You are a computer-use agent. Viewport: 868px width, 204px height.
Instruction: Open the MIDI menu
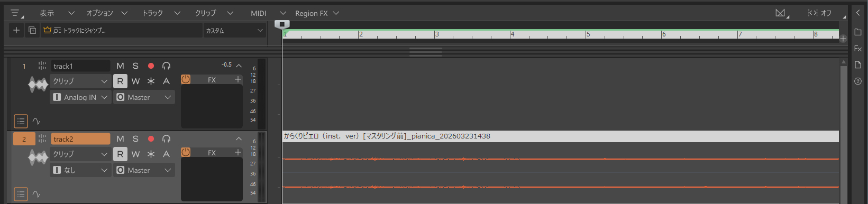click(268, 13)
